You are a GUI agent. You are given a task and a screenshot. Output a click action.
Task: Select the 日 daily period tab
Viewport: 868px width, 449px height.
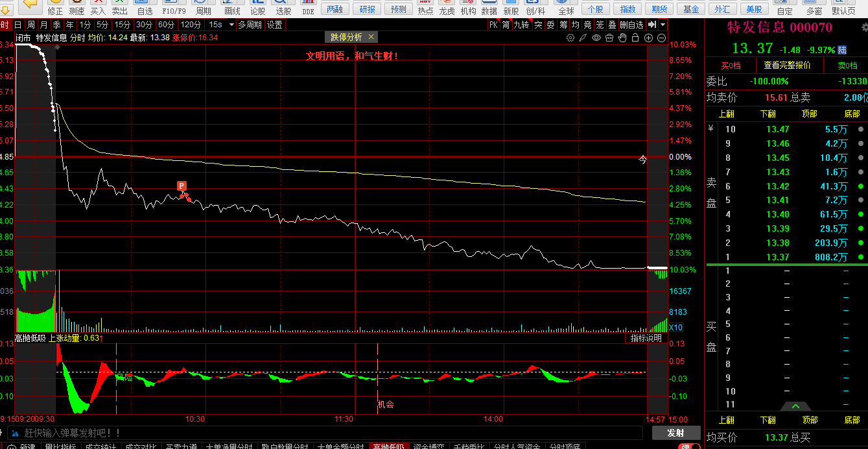point(18,25)
